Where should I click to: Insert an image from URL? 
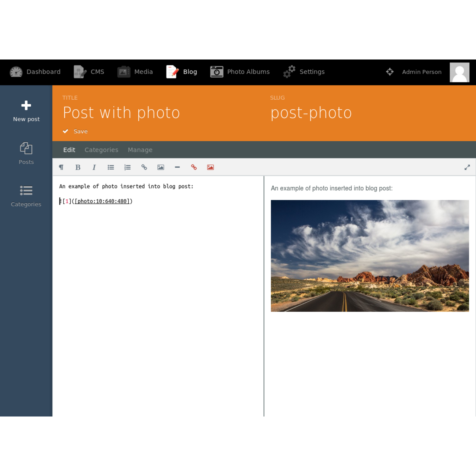(x=160, y=167)
